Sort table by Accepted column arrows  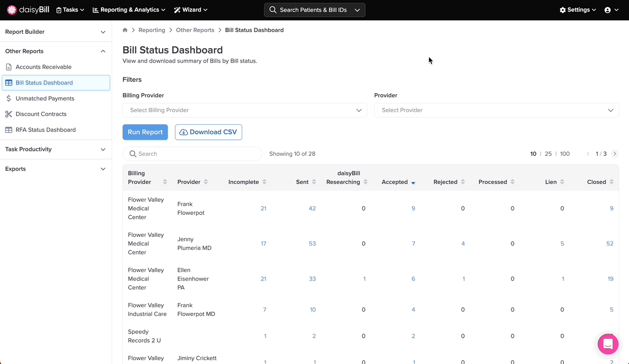coord(413,182)
